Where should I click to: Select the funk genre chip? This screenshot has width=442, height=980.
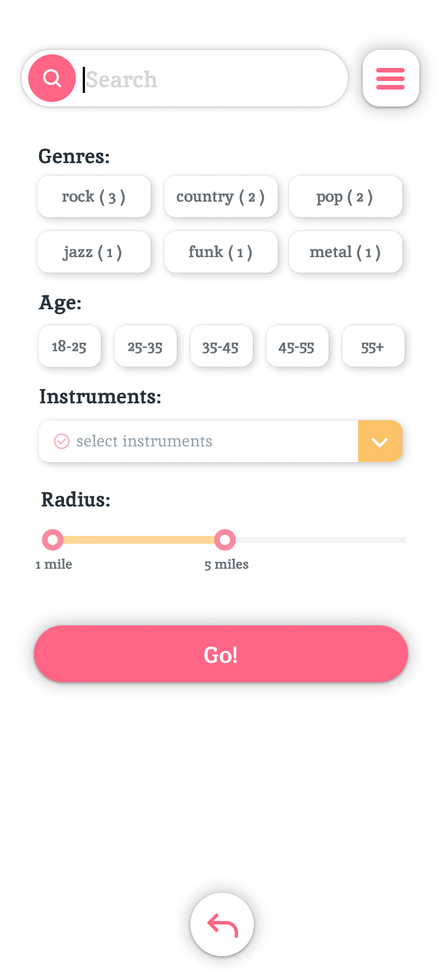(x=220, y=252)
